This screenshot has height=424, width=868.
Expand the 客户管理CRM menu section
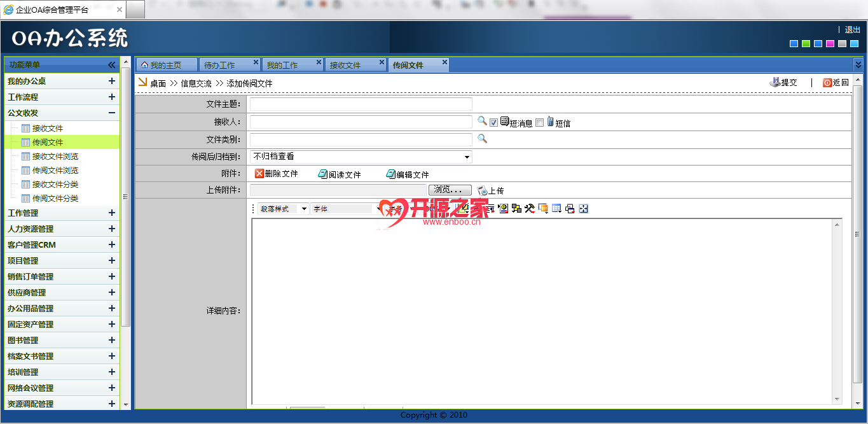point(112,244)
